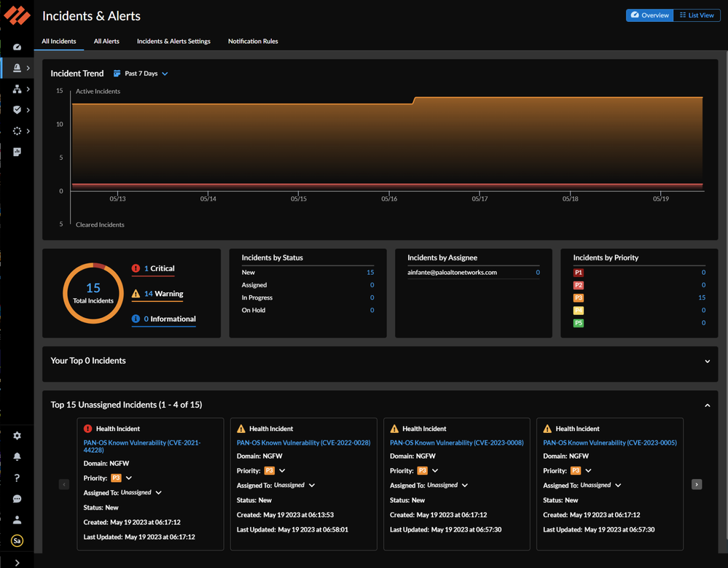Click the shield checkmark sidebar icon
Viewport: 728px width, 568px height.
[17, 110]
